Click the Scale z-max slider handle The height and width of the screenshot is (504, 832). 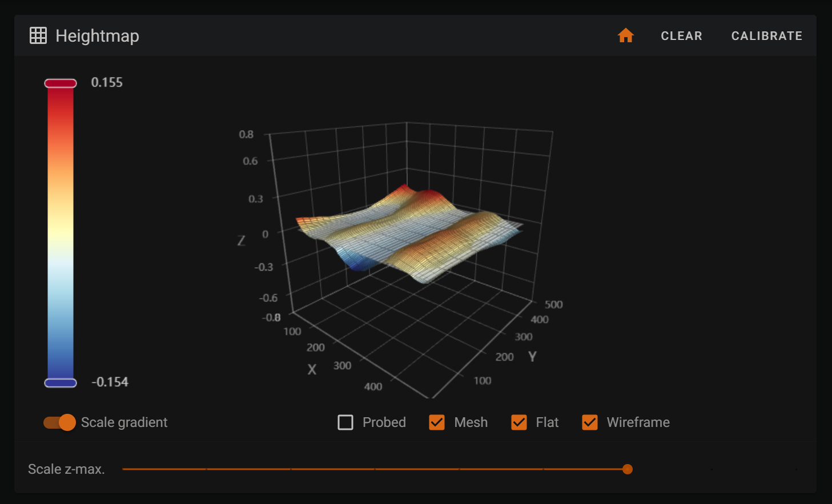pyautogui.click(x=628, y=469)
